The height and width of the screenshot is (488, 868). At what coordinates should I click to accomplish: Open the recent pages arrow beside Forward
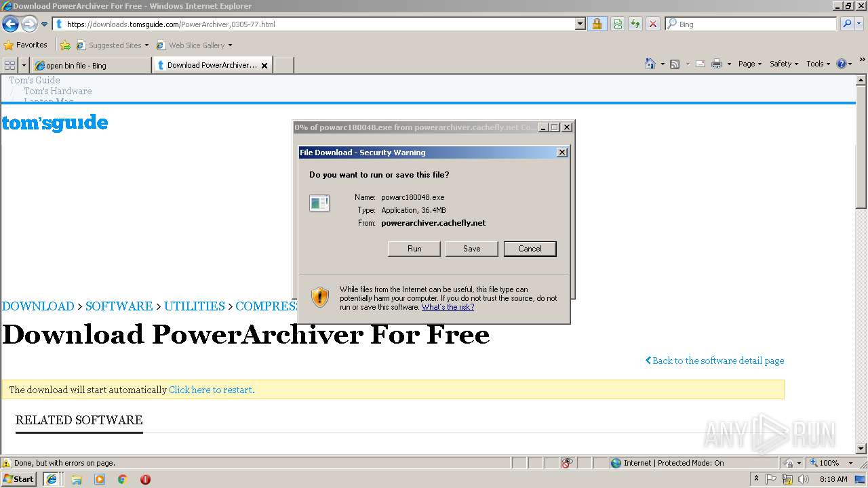click(x=45, y=24)
